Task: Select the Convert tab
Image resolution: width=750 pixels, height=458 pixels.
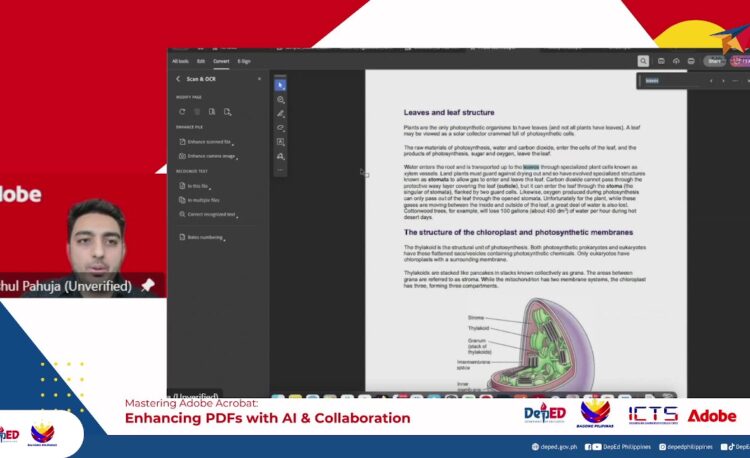Action: click(x=221, y=61)
